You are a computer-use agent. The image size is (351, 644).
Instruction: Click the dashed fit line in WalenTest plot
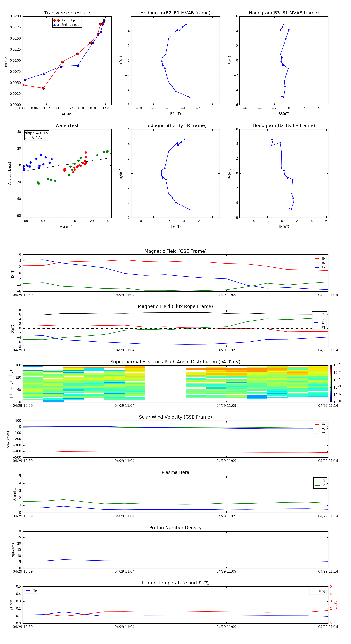(67, 164)
